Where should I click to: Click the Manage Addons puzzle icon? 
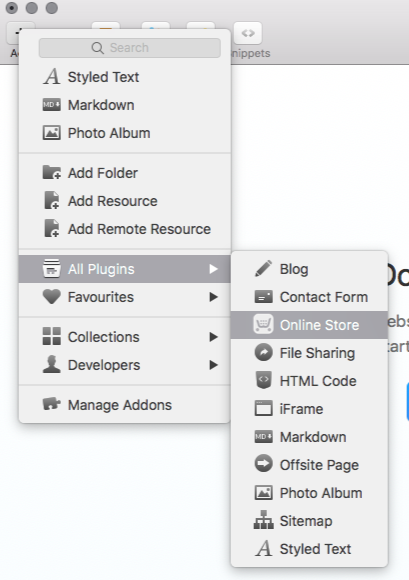(x=51, y=404)
